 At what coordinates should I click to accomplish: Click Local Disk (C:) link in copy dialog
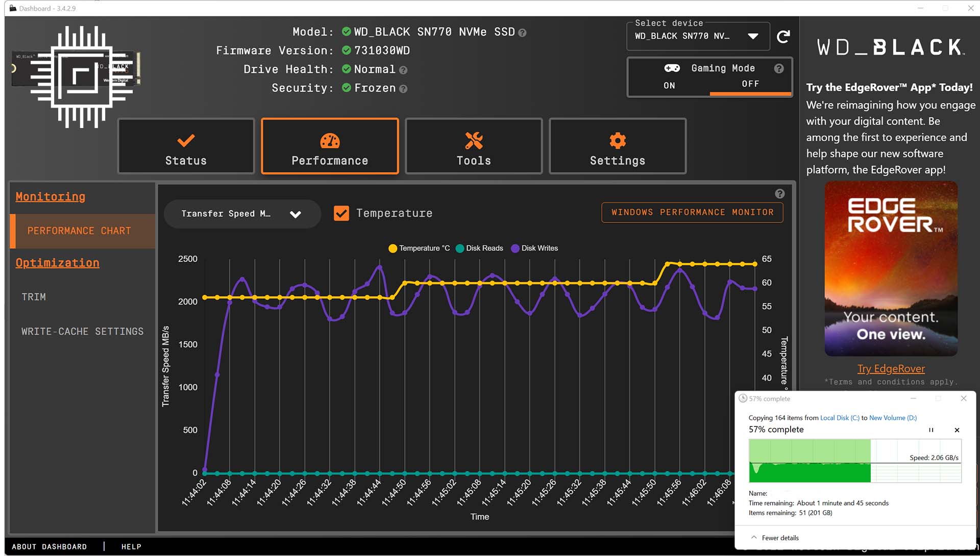(x=840, y=418)
